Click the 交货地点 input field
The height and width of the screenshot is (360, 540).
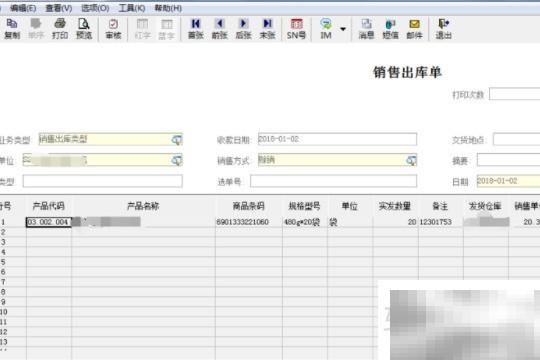point(517,140)
